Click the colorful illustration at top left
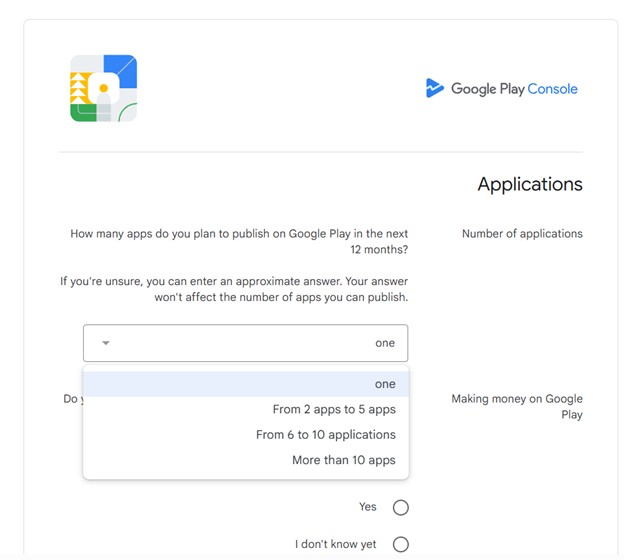This screenshot has width=624, height=560. pos(103,89)
